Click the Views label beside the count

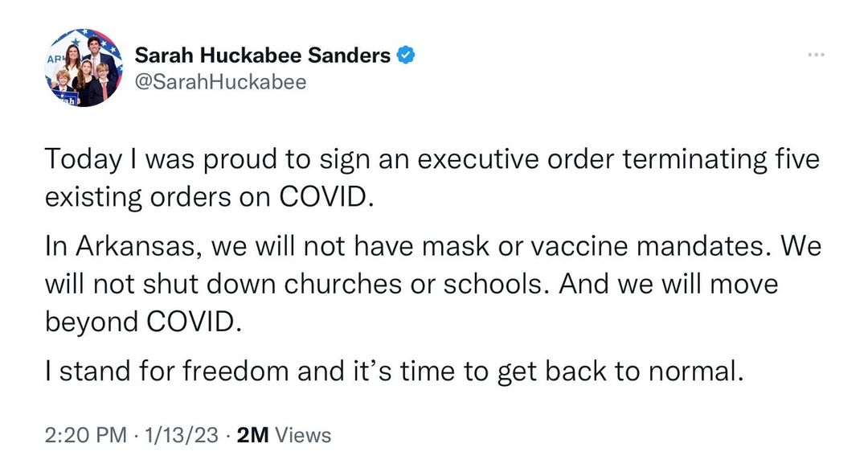[303, 435]
